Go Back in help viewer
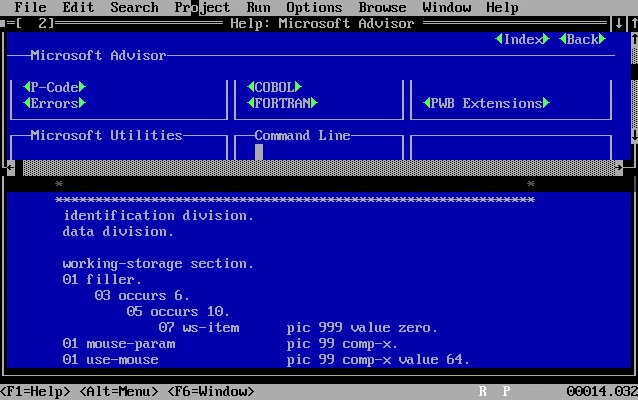638x400 pixels. (582, 39)
